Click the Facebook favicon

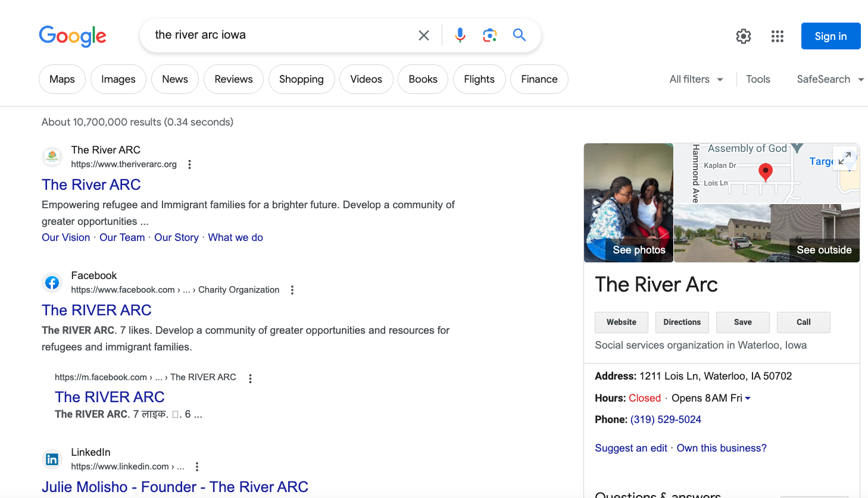coord(52,283)
